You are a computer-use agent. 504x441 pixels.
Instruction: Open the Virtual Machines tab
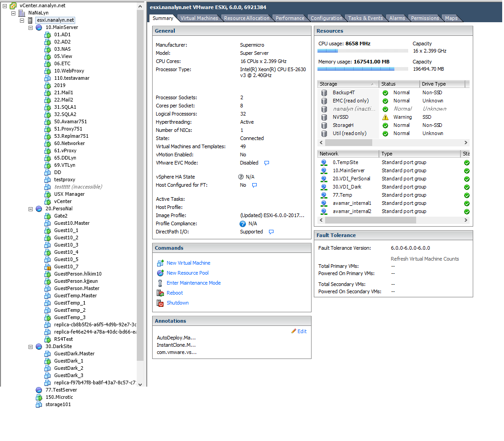tap(199, 18)
